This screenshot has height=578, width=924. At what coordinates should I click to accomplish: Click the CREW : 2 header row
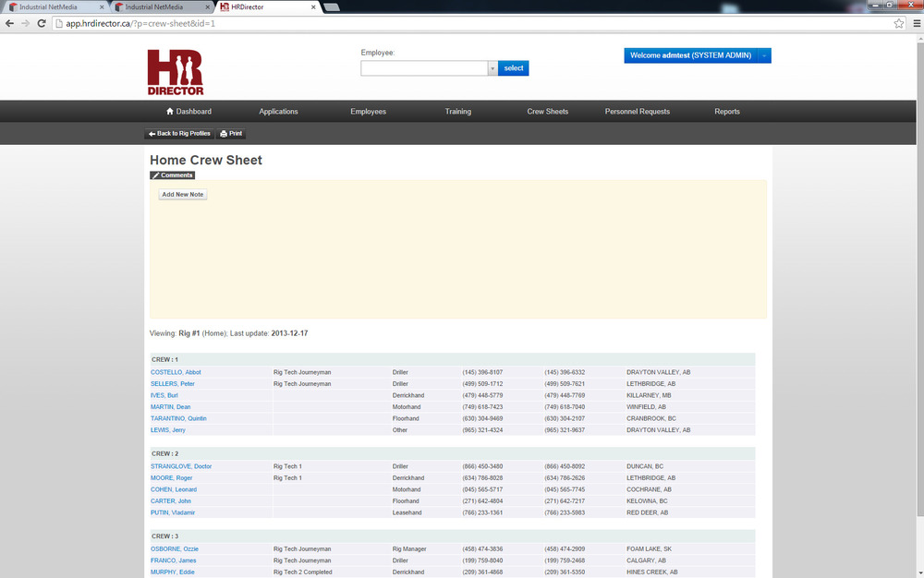tap(453, 453)
